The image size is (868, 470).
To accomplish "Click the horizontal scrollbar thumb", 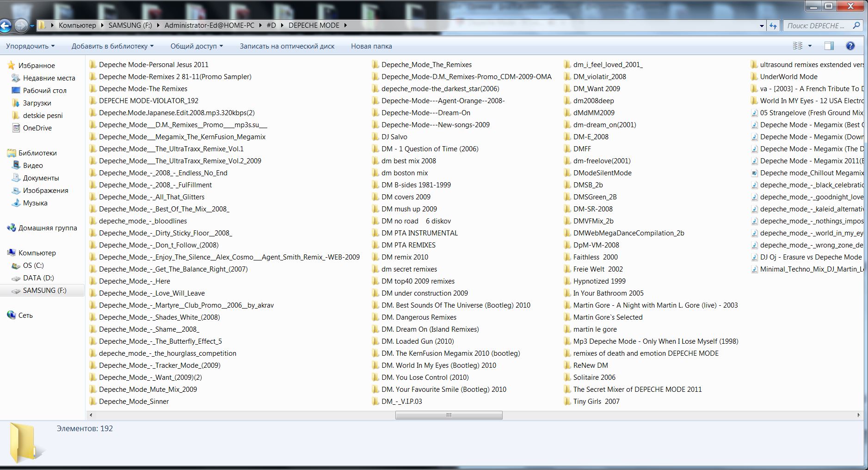I will pyautogui.click(x=449, y=415).
